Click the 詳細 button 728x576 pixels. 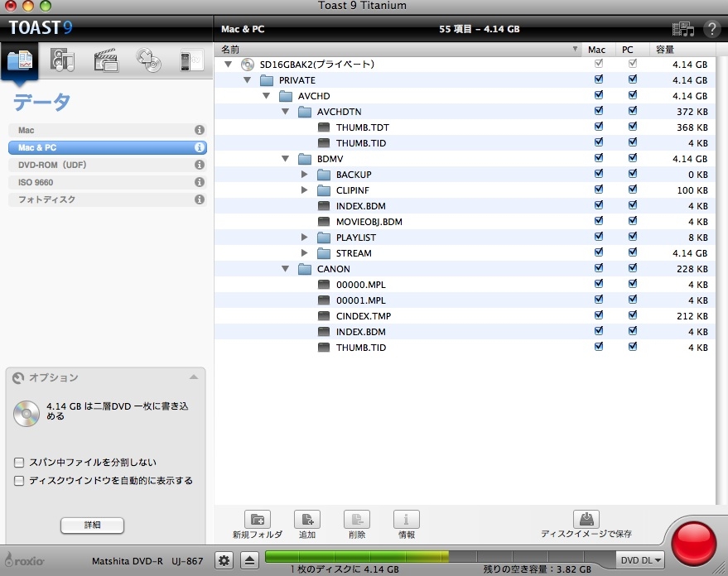coord(92,525)
